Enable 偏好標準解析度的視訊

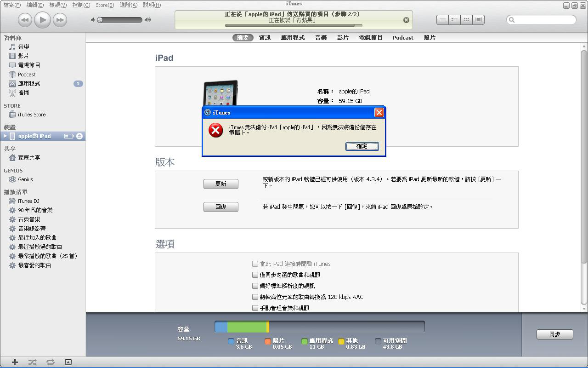[x=255, y=286]
